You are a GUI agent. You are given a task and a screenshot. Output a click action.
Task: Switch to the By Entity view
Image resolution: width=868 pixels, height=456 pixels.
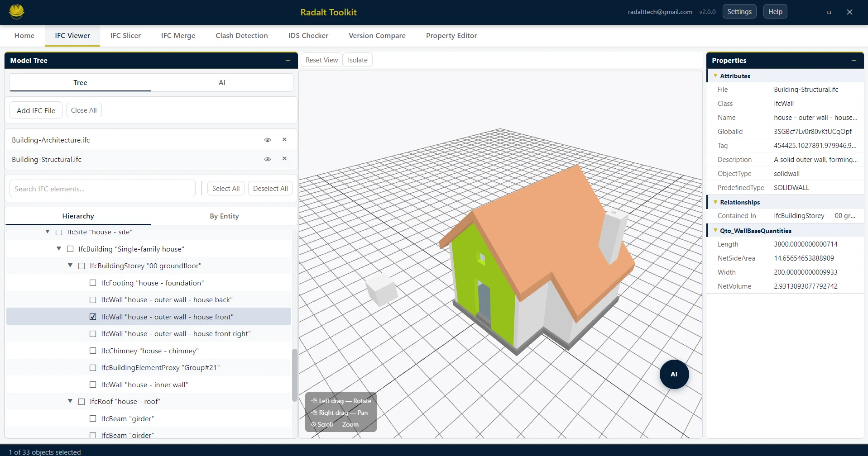(224, 216)
